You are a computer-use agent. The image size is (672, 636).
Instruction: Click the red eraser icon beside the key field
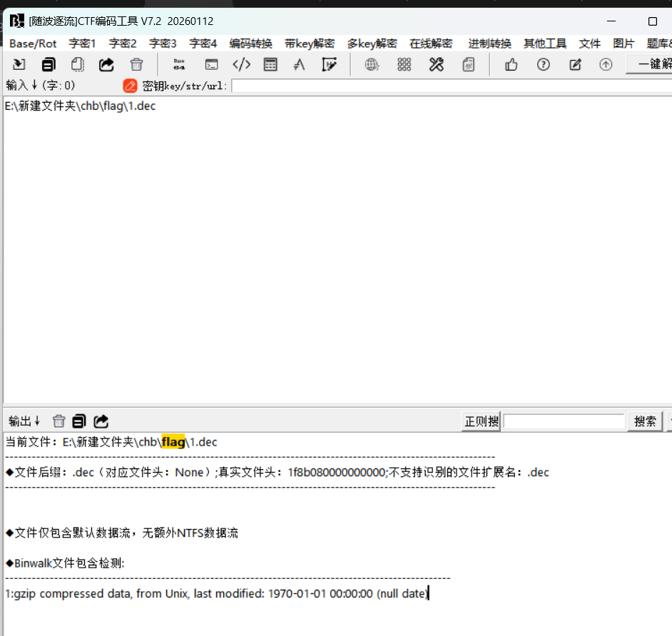130,86
